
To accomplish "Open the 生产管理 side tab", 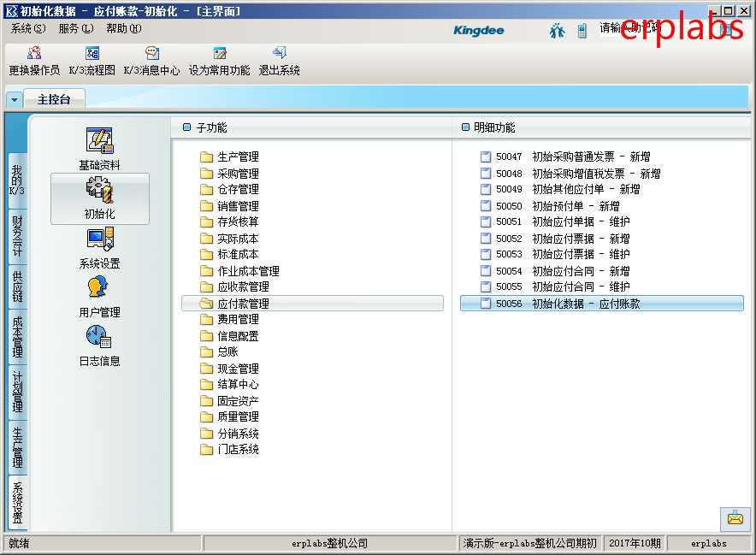I will 17,447.
